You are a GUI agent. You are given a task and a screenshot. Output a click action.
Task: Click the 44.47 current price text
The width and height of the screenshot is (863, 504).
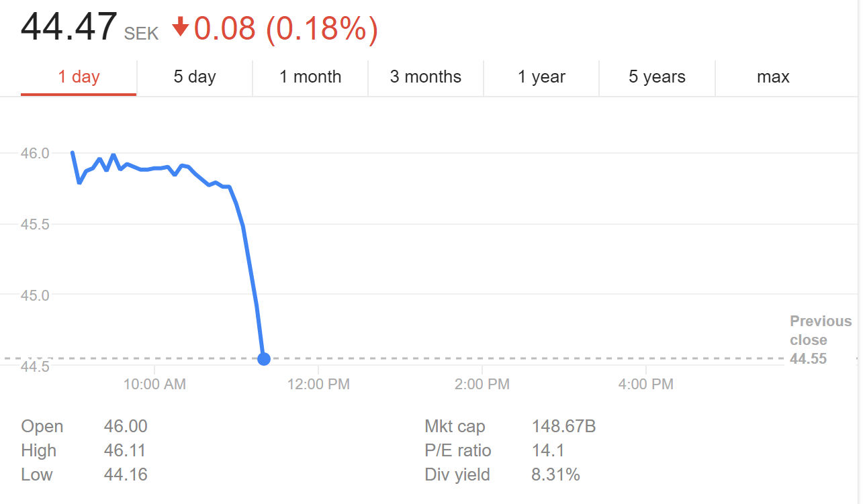pos(69,28)
